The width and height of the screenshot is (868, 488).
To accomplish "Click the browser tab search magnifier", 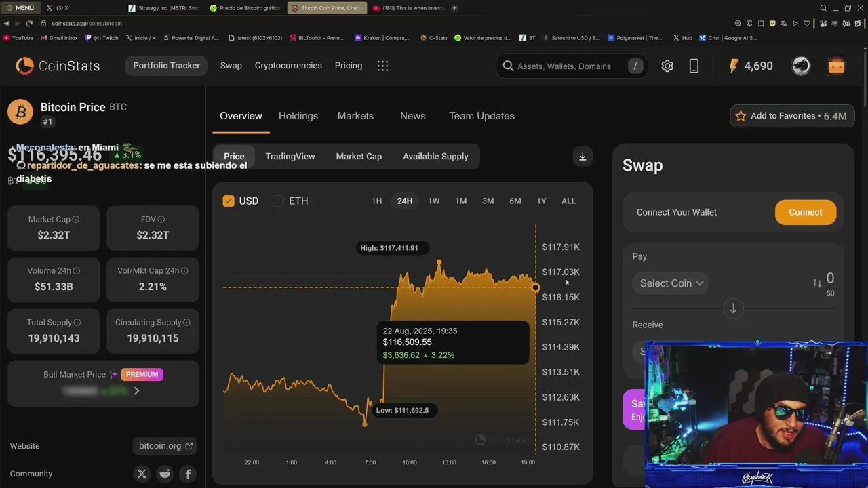I will 823,8.
